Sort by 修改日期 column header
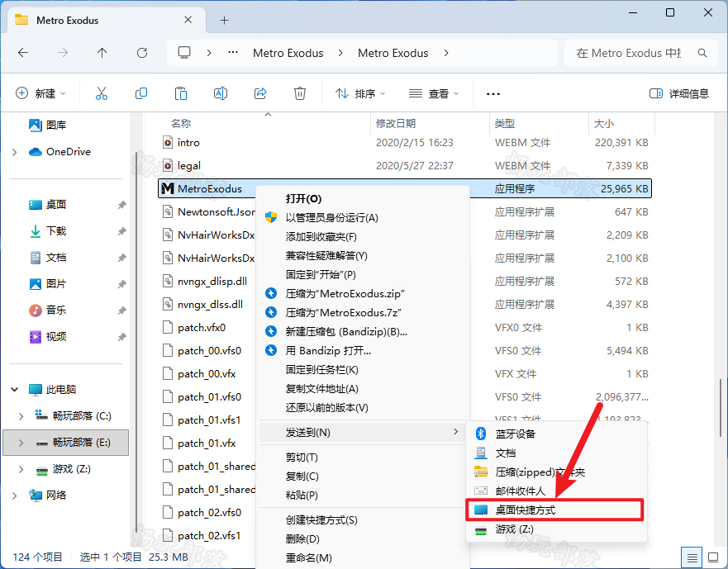This screenshot has height=569, width=728. click(x=396, y=123)
